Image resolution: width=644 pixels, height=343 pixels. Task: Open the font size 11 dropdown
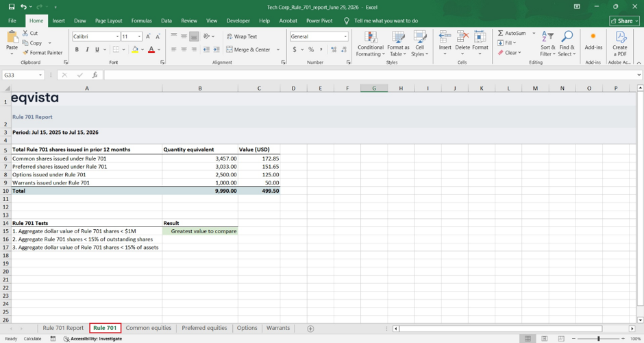pos(139,36)
